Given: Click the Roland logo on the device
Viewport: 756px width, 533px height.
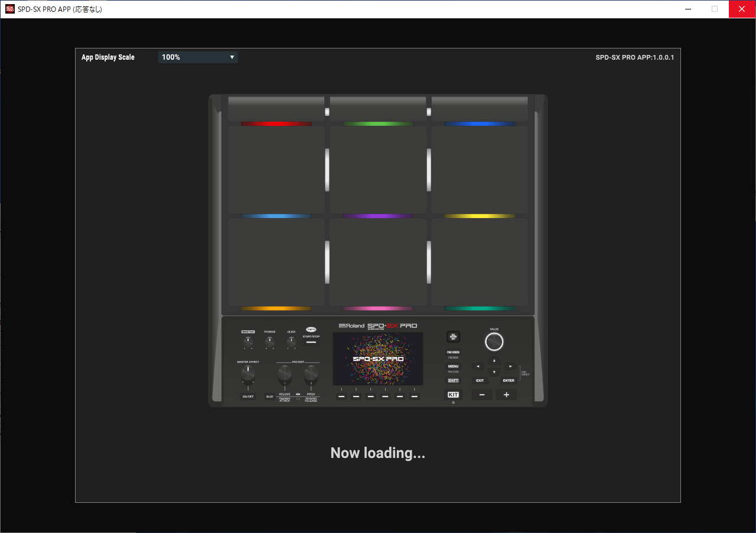Looking at the screenshot, I should click(351, 326).
